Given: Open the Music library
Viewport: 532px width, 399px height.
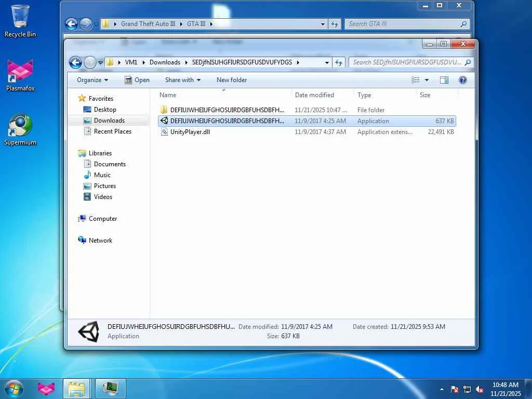Looking at the screenshot, I should point(102,175).
